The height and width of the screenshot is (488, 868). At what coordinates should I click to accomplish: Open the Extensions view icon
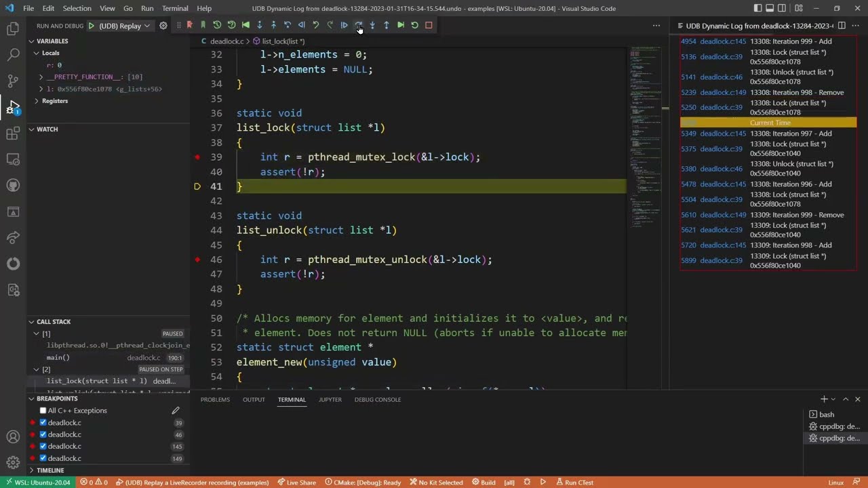point(13,134)
